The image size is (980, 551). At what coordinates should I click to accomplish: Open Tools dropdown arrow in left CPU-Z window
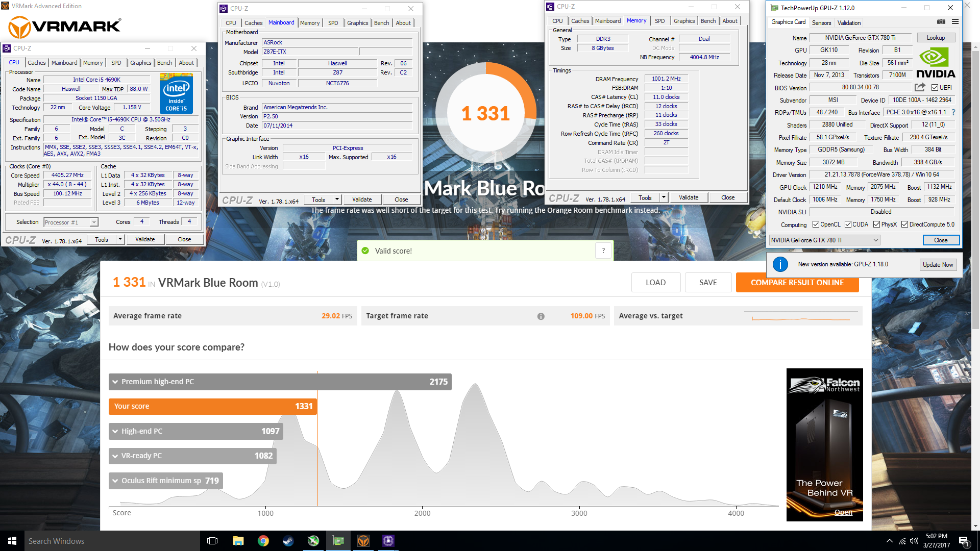point(120,239)
